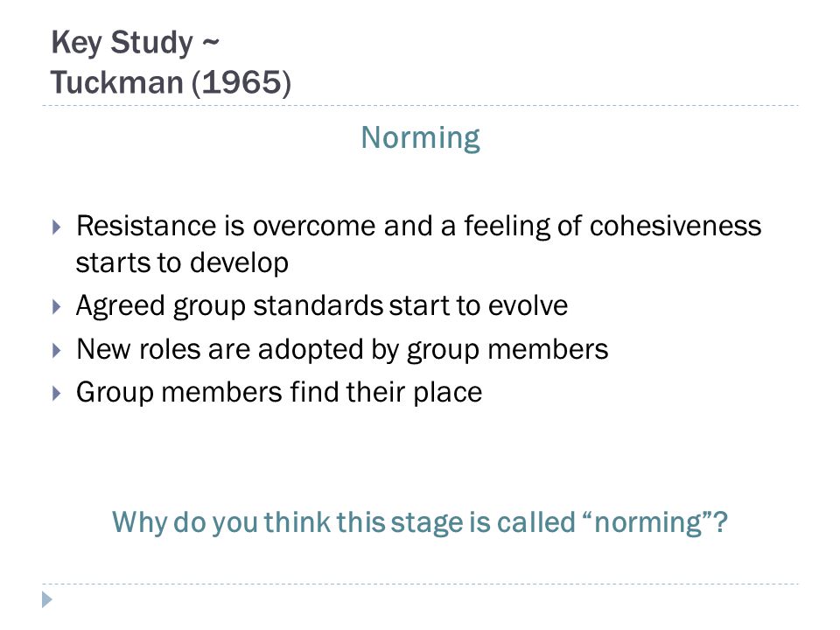Click the "Tuckman" name in the title
Image resolution: width=840 pixels, height=630 pixels.
pos(116,82)
